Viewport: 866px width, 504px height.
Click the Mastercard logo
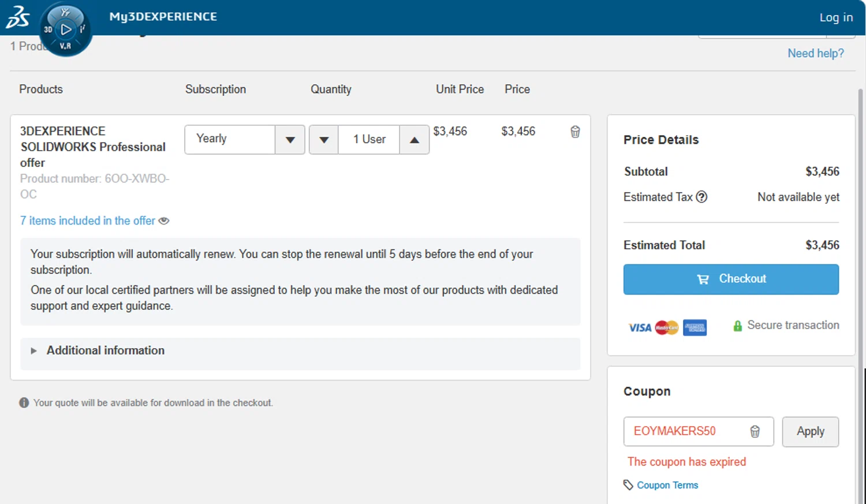(x=667, y=327)
